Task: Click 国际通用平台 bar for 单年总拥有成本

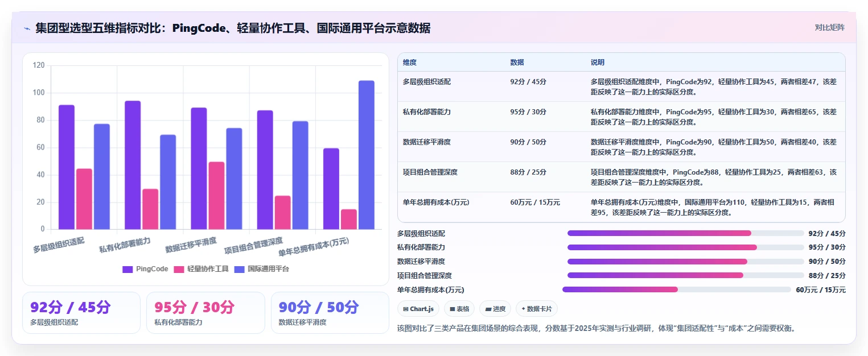Action: [x=367, y=155]
